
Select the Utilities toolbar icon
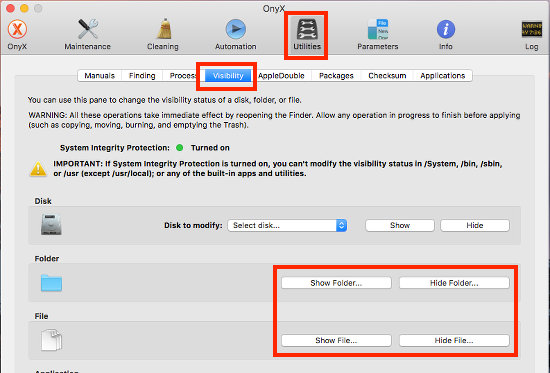(307, 34)
